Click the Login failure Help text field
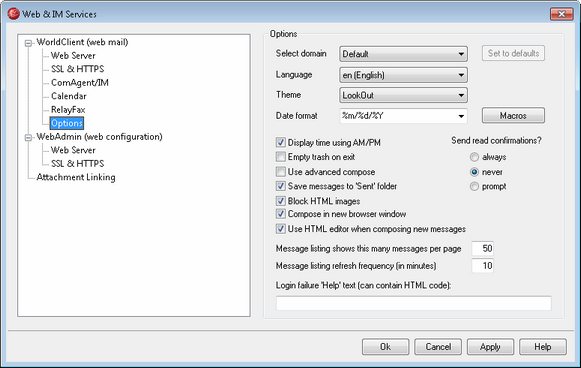This screenshot has width=581, height=368. (414, 303)
